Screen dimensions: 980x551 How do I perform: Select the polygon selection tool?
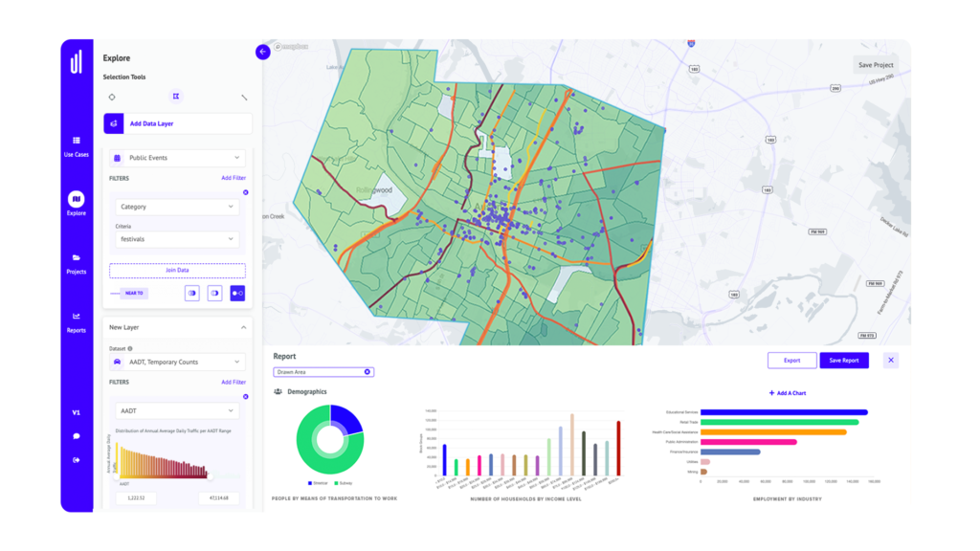coord(112,97)
